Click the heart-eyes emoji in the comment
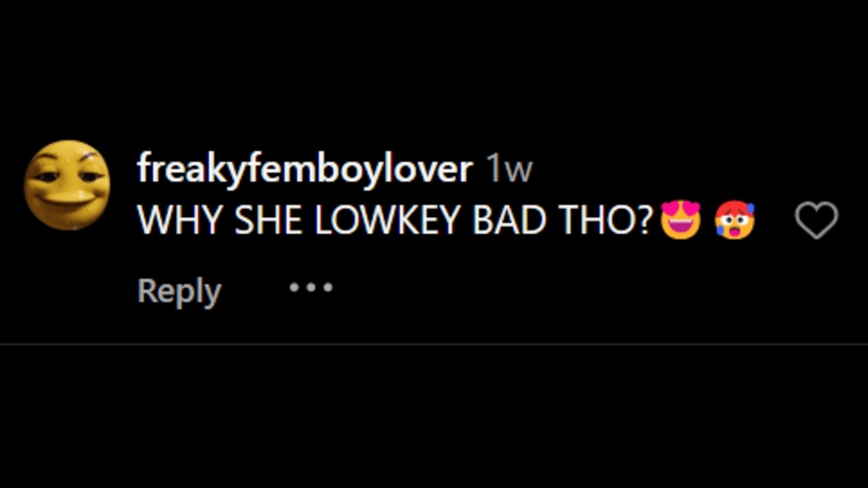 click(x=680, y=220)
